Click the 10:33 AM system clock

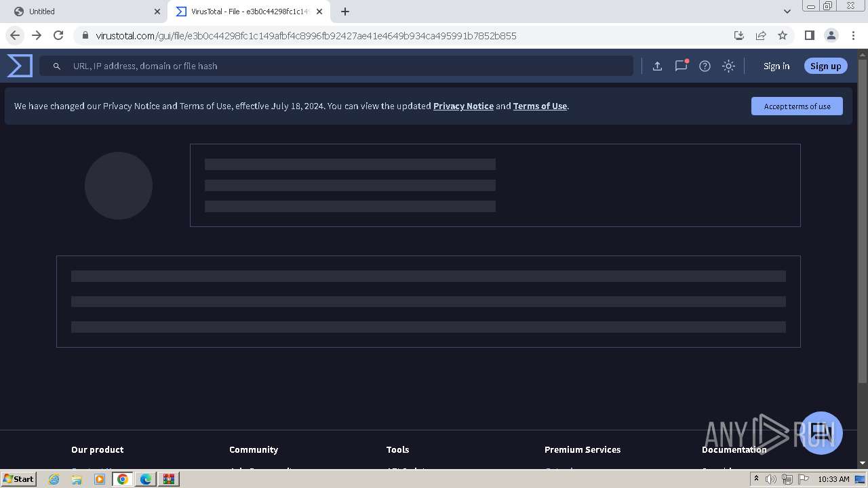point(833,479)
